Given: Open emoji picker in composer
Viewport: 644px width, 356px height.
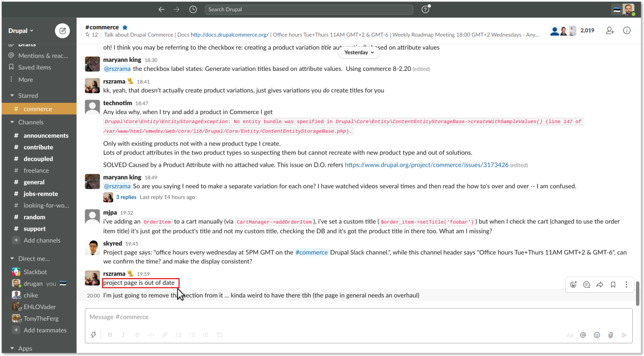Looking at the screenshot, I should click(597, 335).
